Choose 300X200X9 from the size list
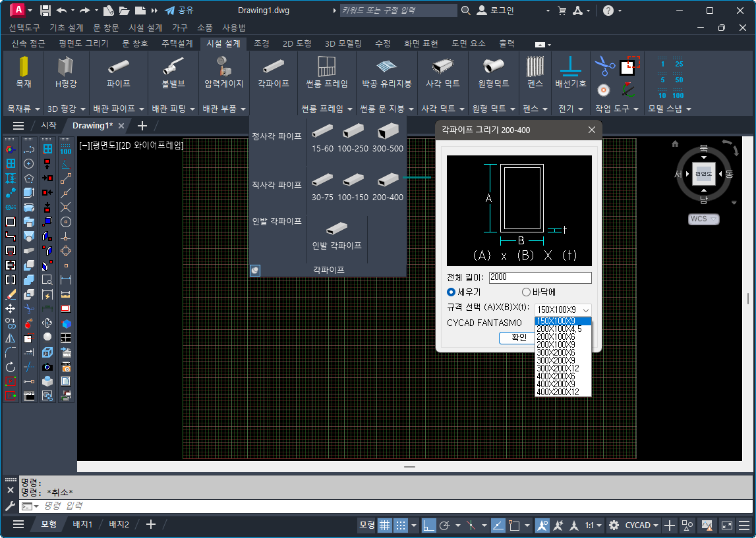 click(556, 360)
